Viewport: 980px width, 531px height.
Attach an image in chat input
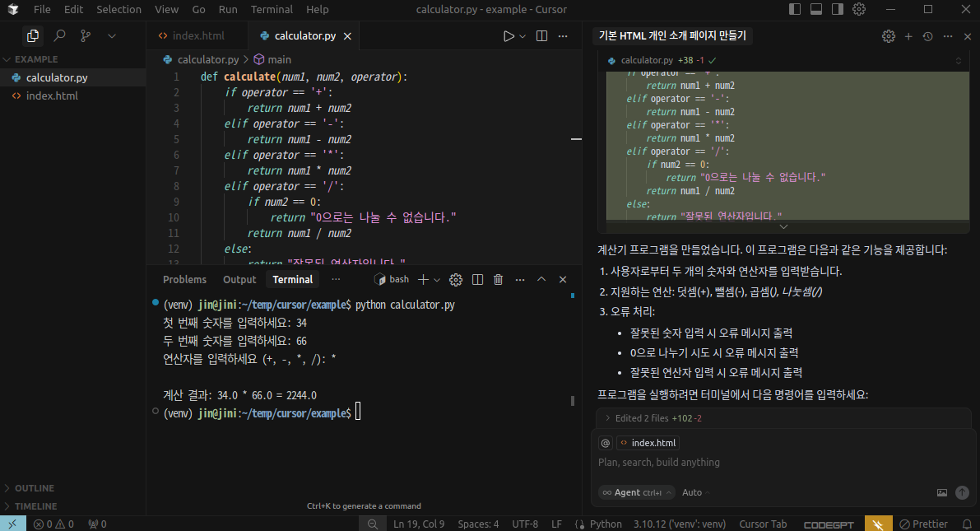(942, 492)
